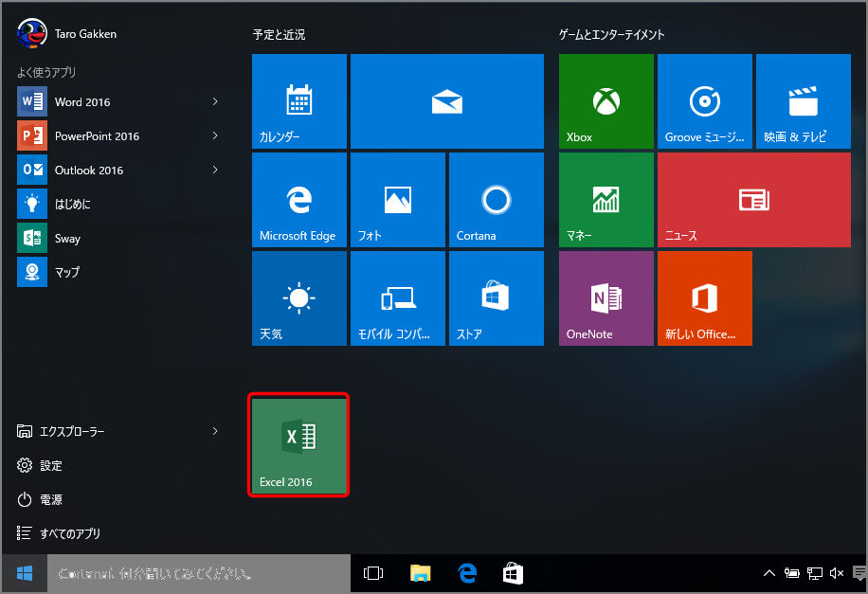Image resolution: width=868 pixels, height=594 pixels.
Task: Open the Groove Music tile
Action: [x=705, y=101]
